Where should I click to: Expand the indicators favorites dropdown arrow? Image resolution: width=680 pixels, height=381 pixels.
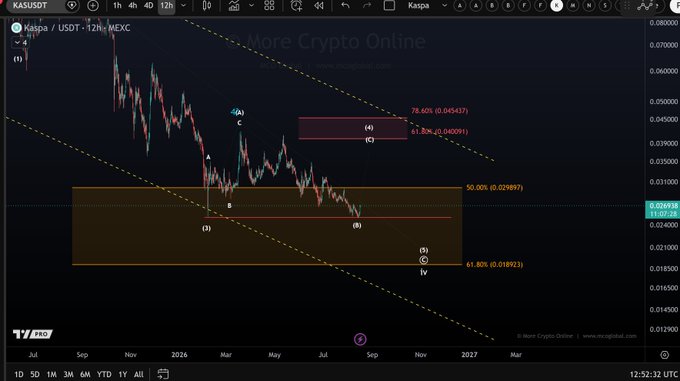(x=252, y=6)
